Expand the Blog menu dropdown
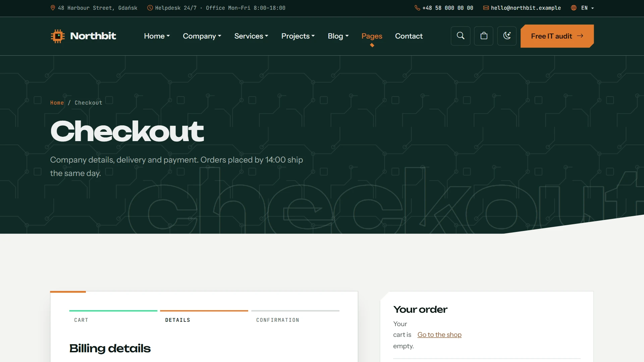This screenshot has height=362, width=644. [x=338, y=36]
